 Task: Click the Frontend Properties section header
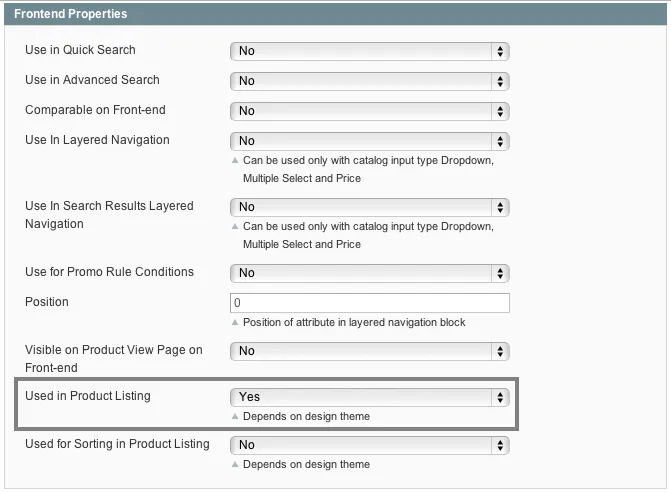tap(70, 14)
